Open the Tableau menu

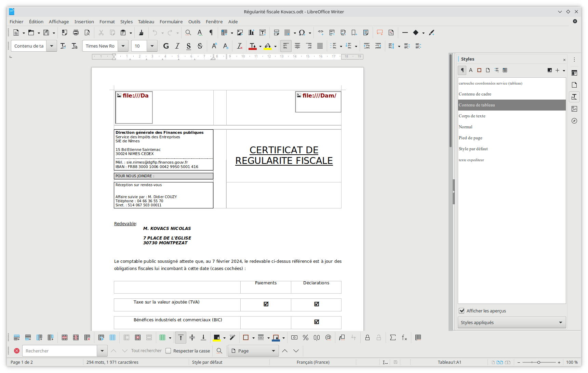tap(146, 22)
